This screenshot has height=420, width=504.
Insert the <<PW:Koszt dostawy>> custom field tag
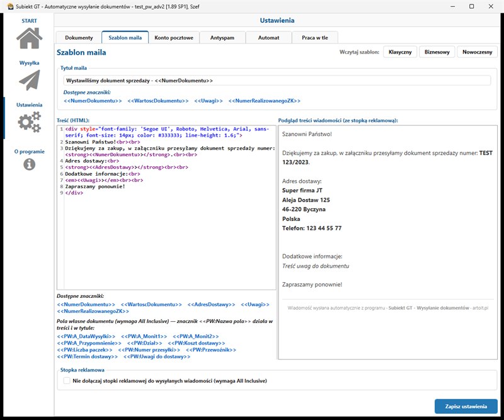(x=197, y=343)
